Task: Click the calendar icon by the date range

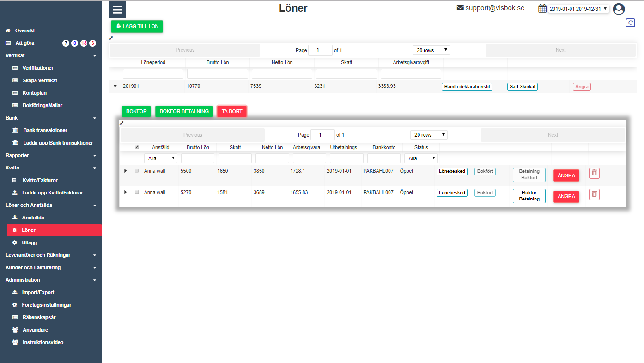Action: (542, 8)
